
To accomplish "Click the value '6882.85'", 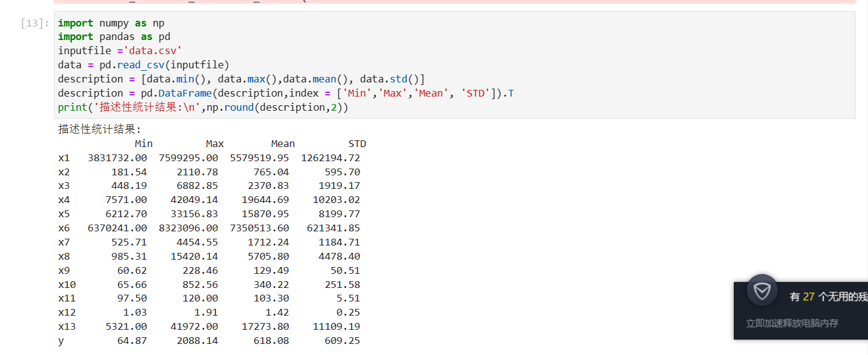I will [x=197, y=186].
